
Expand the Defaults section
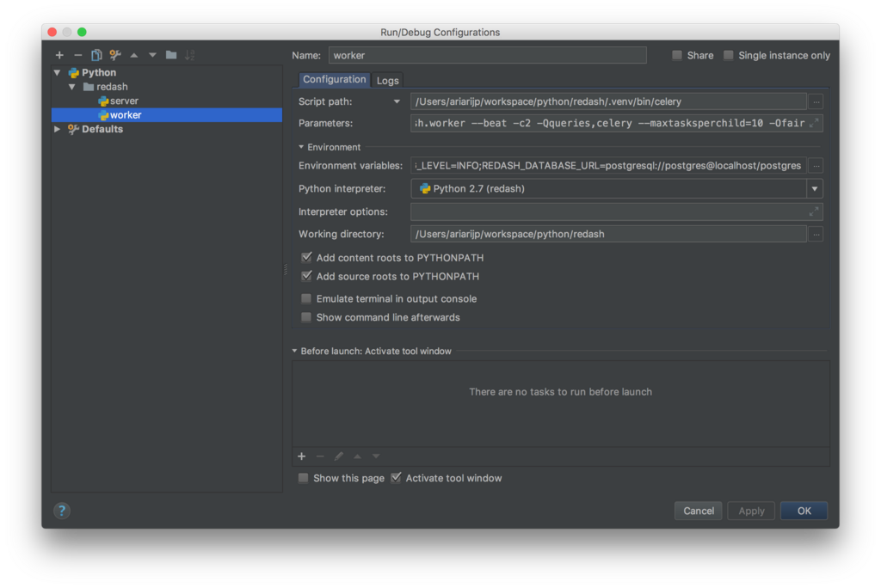pos(56,129)
